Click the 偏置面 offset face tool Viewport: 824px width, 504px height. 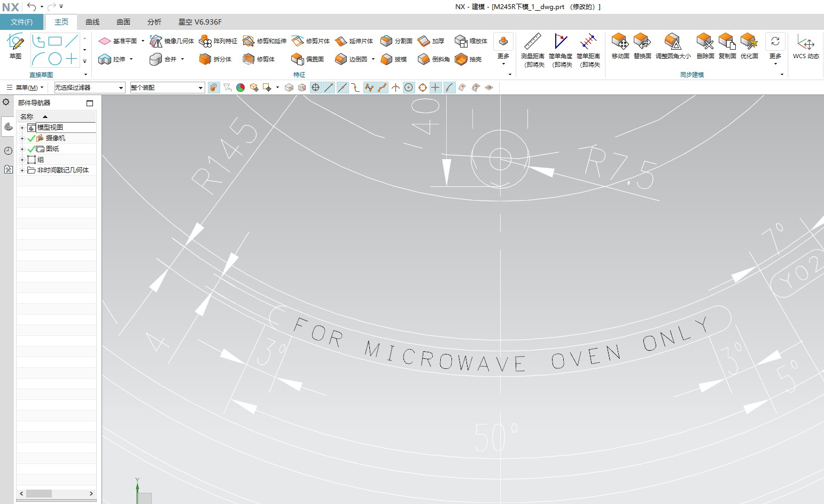[x=308, y=59]
